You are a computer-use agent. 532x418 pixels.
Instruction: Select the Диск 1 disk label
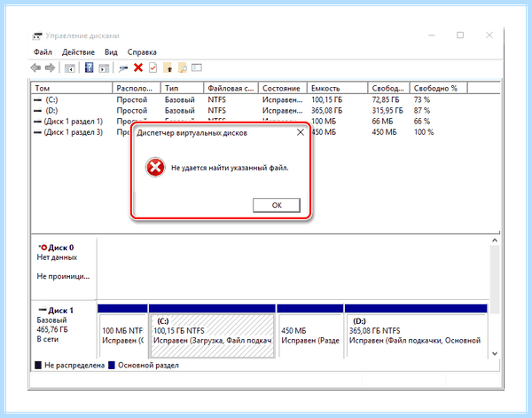point(60,311)
